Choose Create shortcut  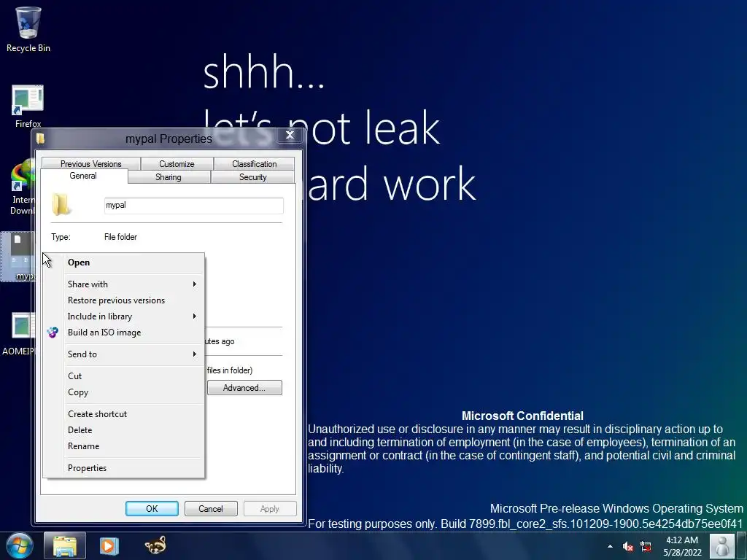click(x=124, y=414)
